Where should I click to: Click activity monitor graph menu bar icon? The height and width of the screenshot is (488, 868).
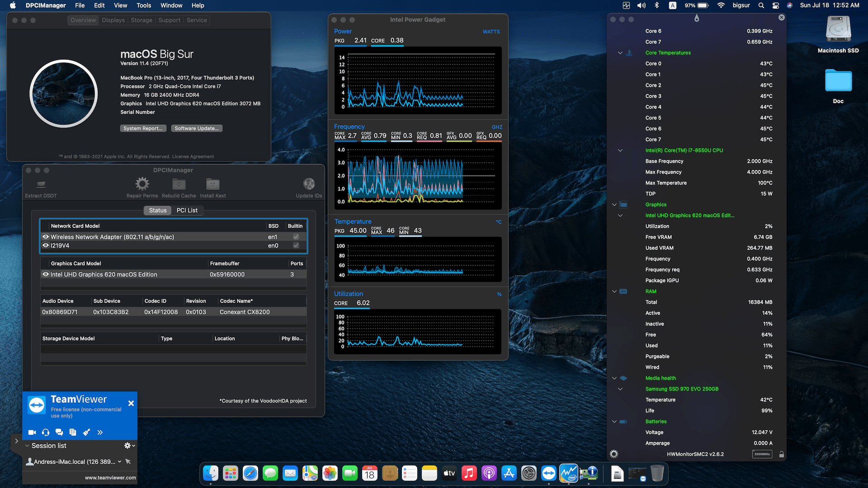coord(626,5)
